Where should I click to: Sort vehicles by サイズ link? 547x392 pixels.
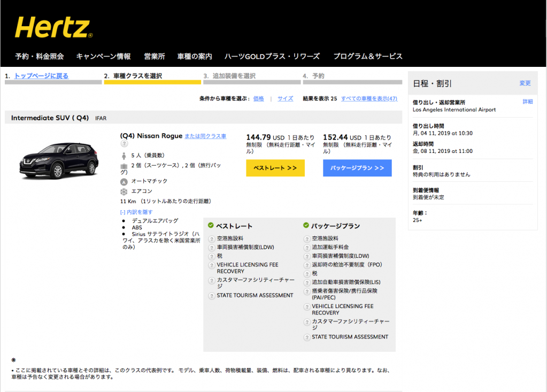[x=286, y=99]
